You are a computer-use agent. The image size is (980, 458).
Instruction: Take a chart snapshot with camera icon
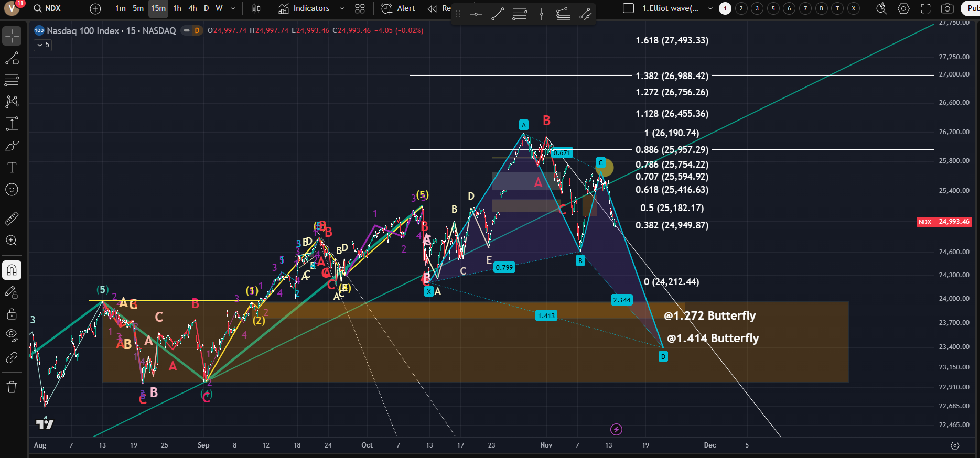coord(947,8)
